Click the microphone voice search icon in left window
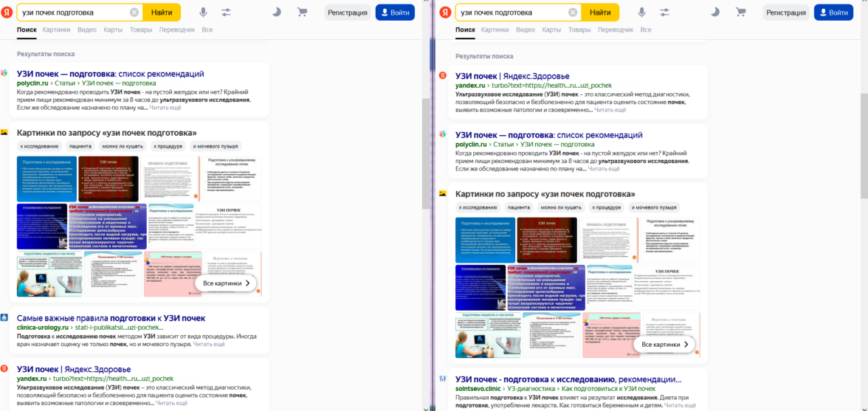This screenshot has width=868, height=411. pos(203,13)
